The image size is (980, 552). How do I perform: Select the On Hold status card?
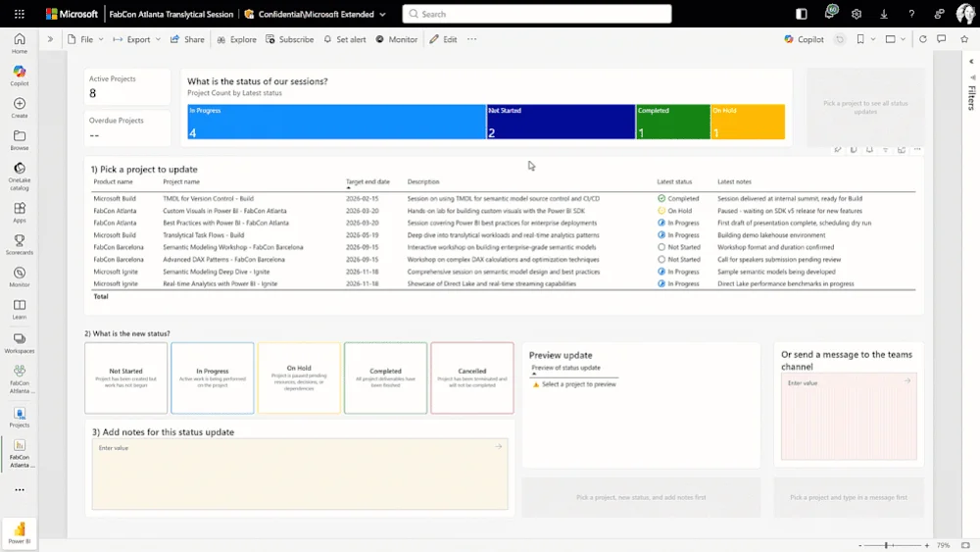(x=299, y=378)
